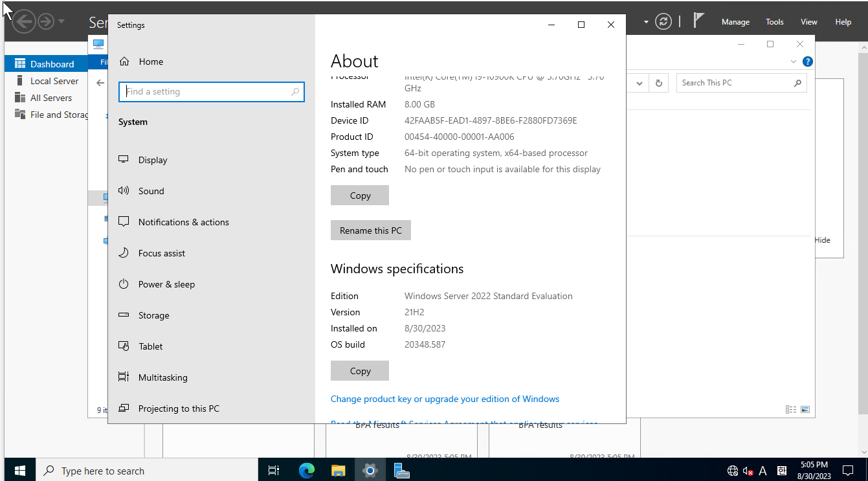Click Settings gear icon on taskbar
The width and height of the screenshot is (868, 481).
(x=370, y=471)
